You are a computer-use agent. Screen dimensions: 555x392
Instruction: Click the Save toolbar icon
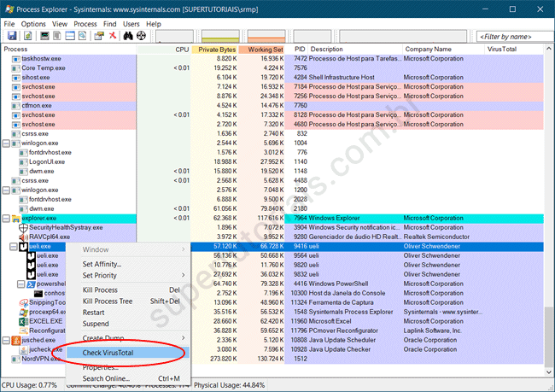click(x=10, y=36)
